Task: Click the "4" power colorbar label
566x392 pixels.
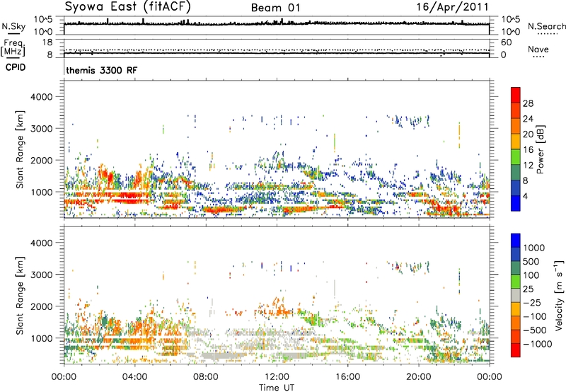Action: [526, 196]
